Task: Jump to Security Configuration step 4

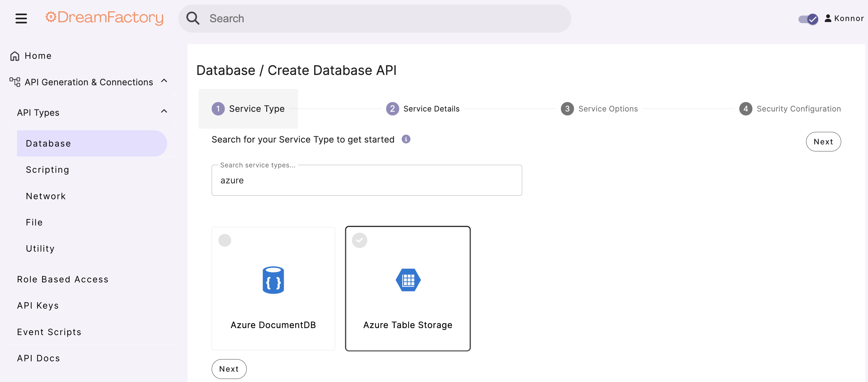Action: pyautogui.click(x=790, y=109)
